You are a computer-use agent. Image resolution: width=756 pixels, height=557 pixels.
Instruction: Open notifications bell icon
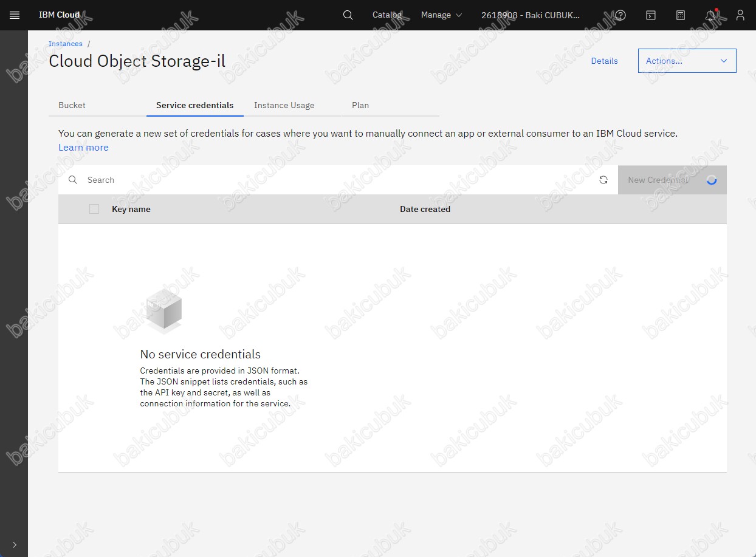tap(710, 15)
